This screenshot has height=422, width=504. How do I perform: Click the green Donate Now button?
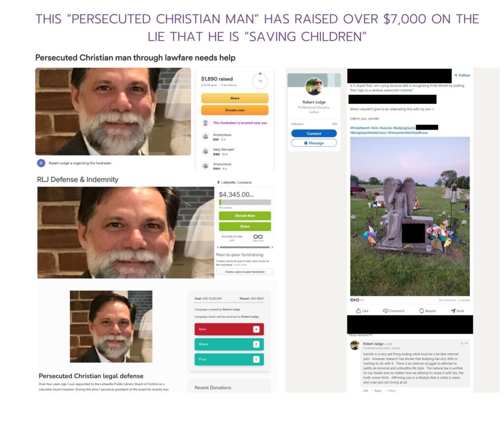[x=245, y=215]
